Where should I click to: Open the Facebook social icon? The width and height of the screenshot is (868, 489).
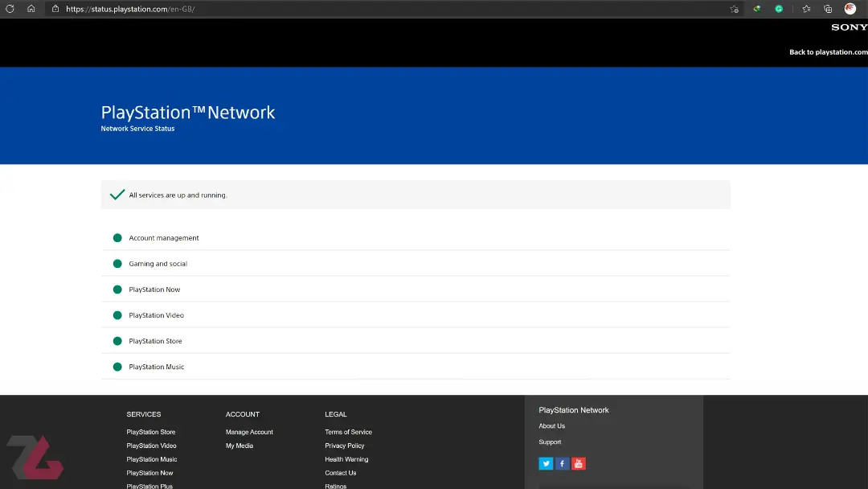pos(562,463)
